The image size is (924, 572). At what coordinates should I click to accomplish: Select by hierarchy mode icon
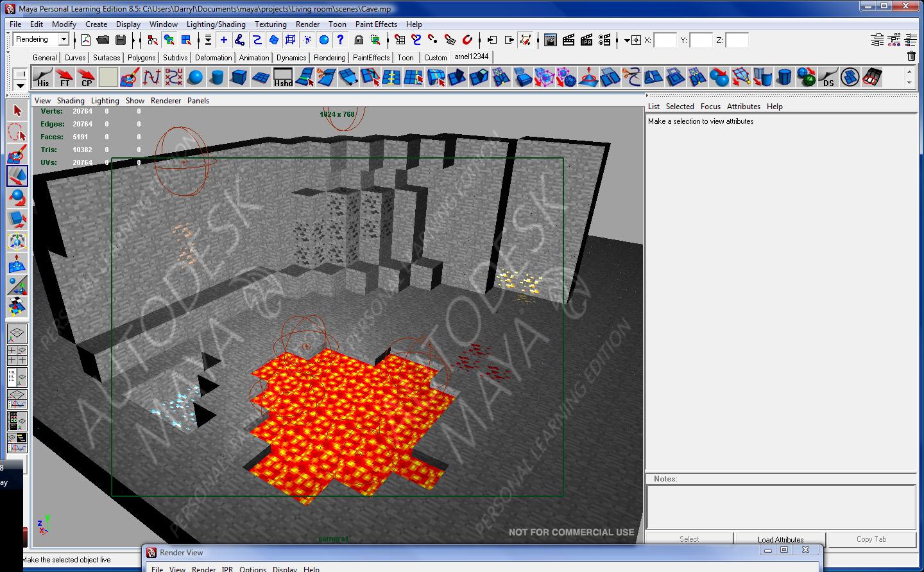pos(152,40)
